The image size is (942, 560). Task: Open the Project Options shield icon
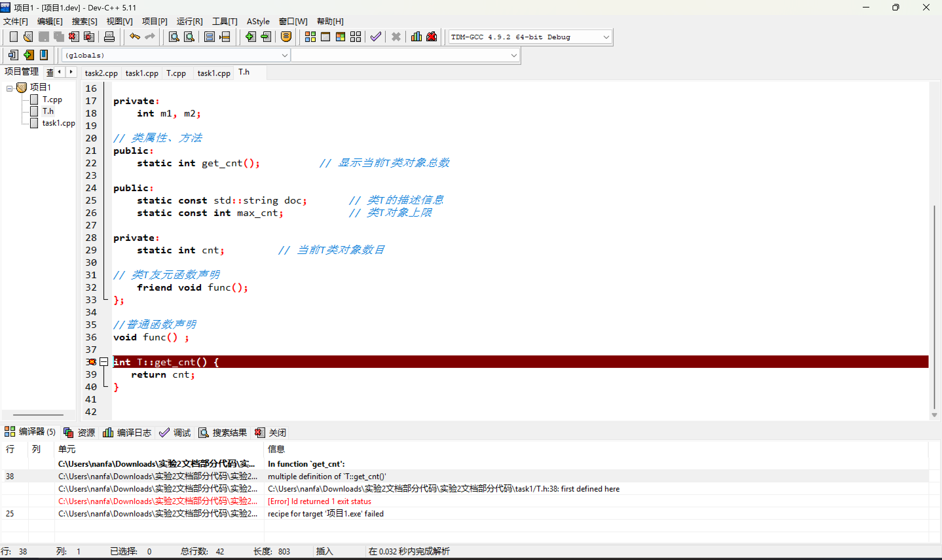286,37
